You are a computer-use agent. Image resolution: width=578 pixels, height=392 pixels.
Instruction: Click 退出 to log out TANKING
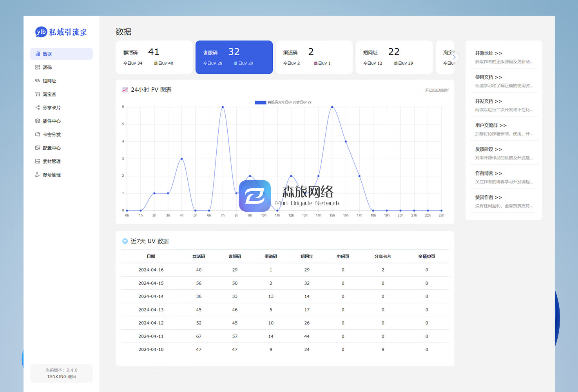click(72, 377)
